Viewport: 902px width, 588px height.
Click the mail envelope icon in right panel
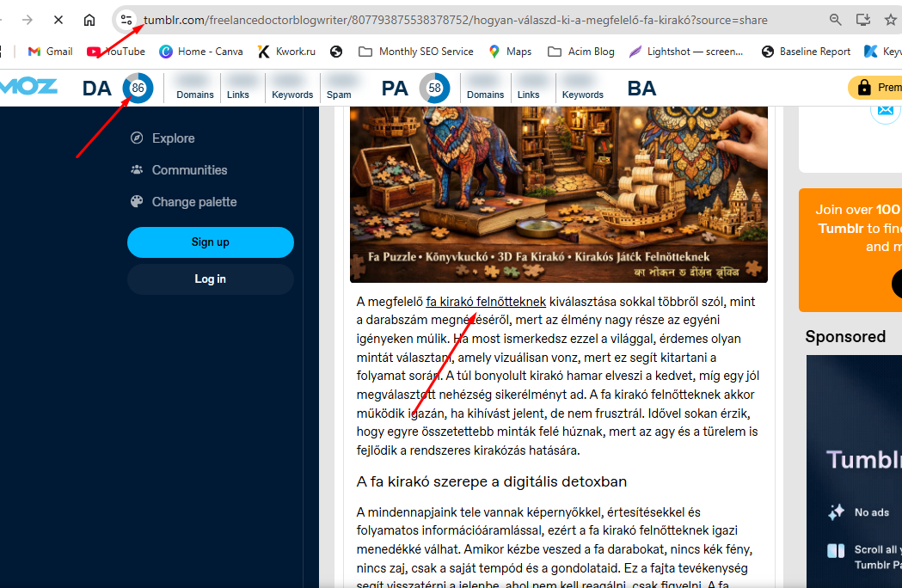tap(885, 110)
